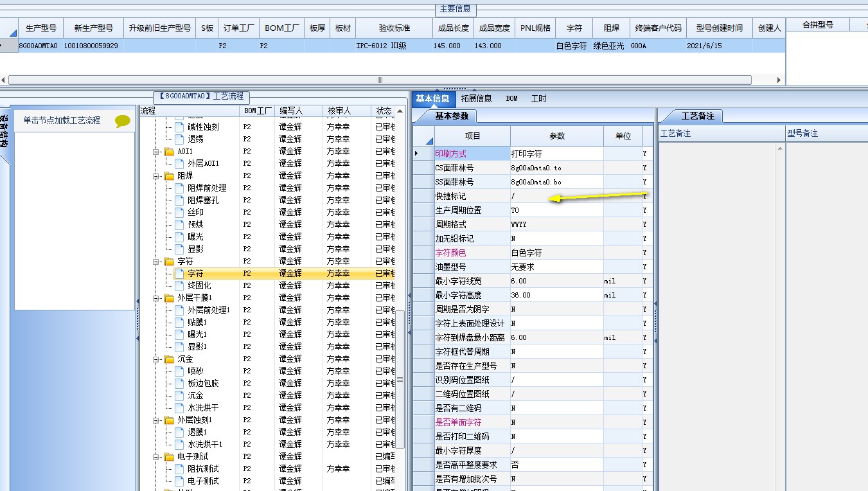The height and width of the screenshot is (491, 868).
Task: Collapse the 沉金 folder node
Action: 156,359
